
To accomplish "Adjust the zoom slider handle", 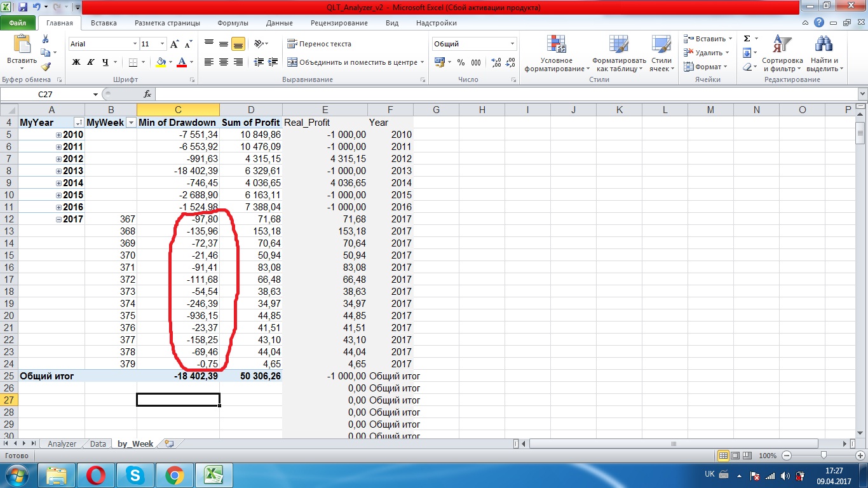I will [x=824, y=456].
